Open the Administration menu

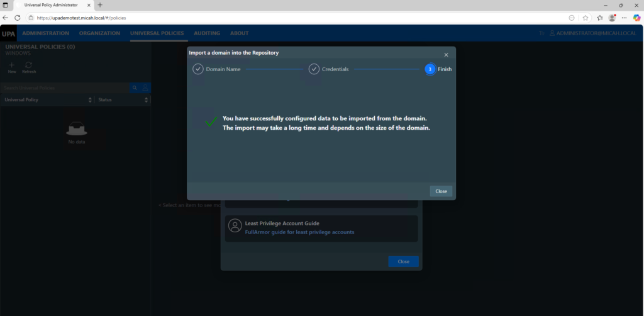(x=45, y=33)
